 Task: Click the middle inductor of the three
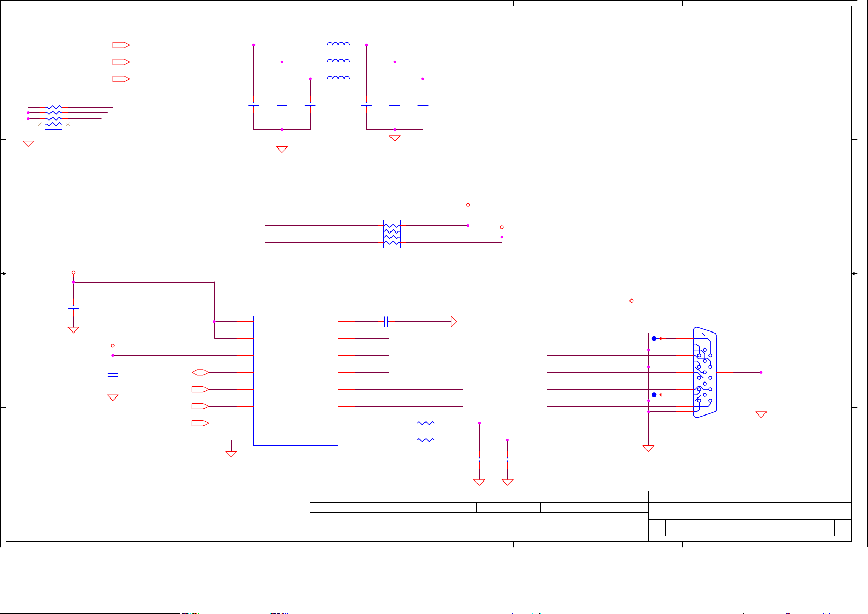tap(338, 61)
